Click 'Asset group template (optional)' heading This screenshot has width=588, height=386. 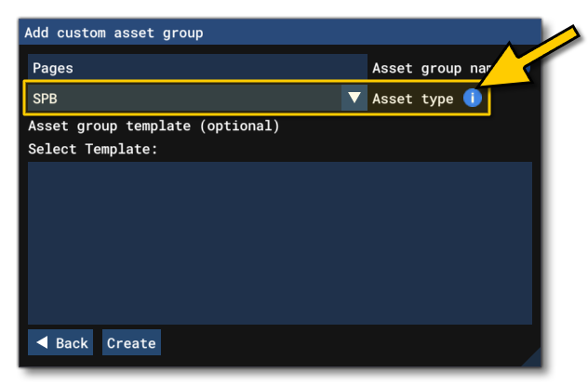pyautogui.click(x=154, y=126)
